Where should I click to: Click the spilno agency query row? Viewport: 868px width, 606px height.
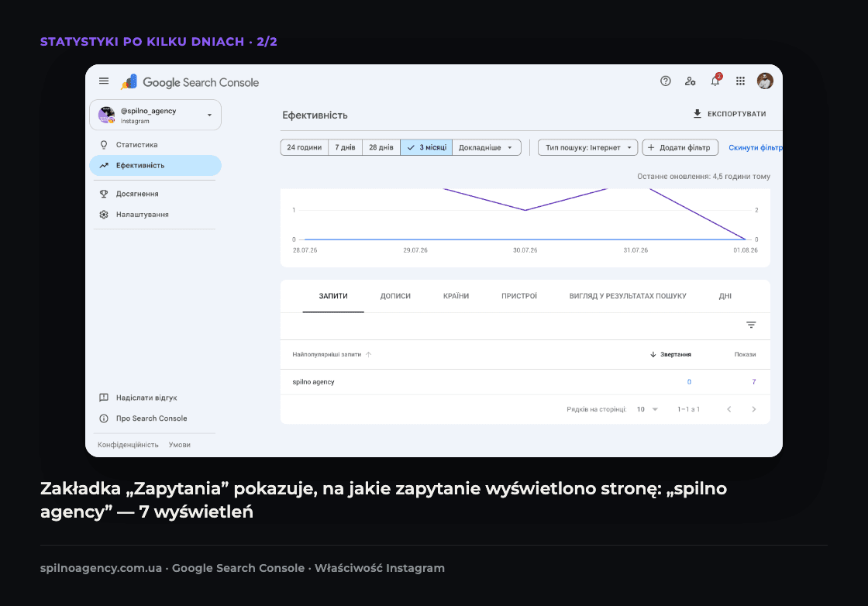click(525, 382)
